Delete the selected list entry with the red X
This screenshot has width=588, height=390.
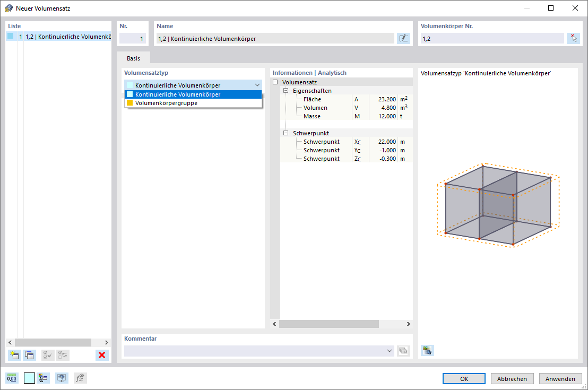point(101,355)
